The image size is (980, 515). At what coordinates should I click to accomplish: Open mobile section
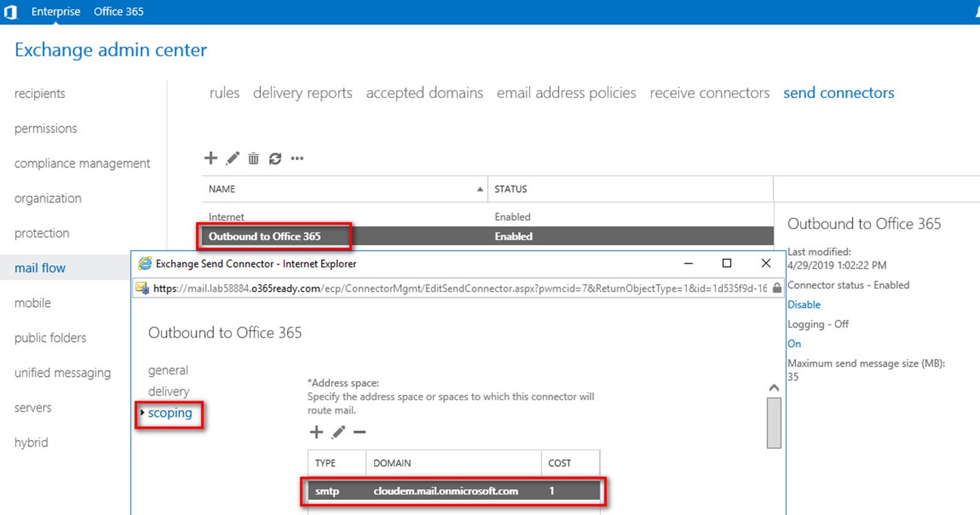(33, 303)
